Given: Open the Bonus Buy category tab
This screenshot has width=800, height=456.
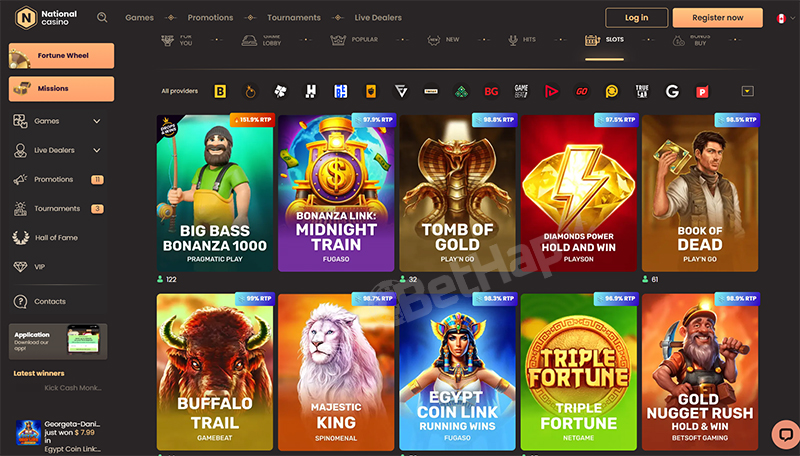Looking at the screenshot, I should click(x=690, y=40).
